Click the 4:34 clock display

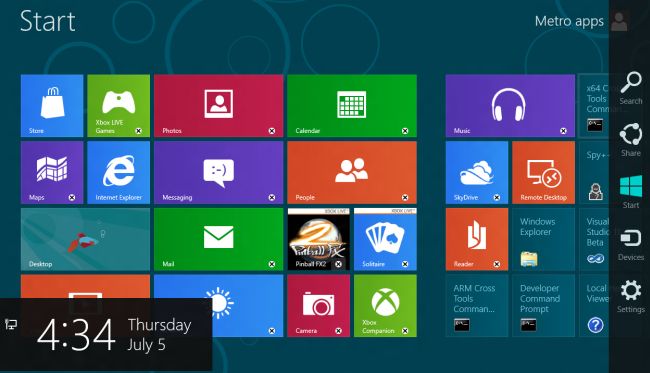(x=76, y=335)
